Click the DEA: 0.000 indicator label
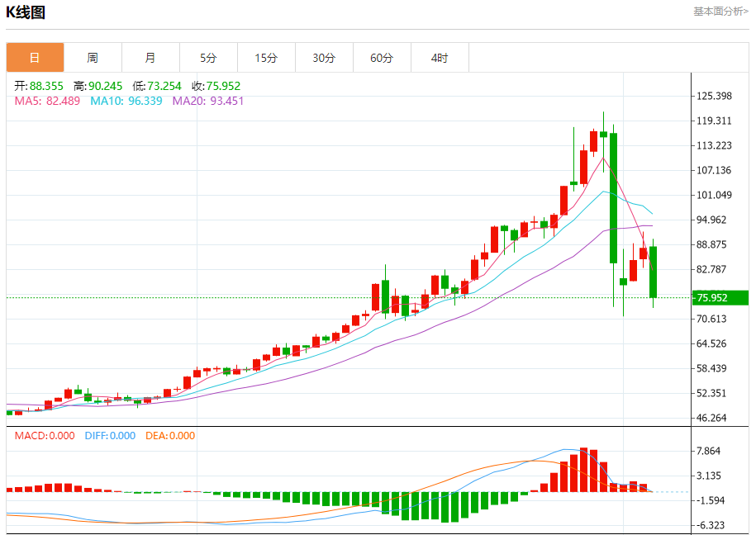 [x=170, y=436]
